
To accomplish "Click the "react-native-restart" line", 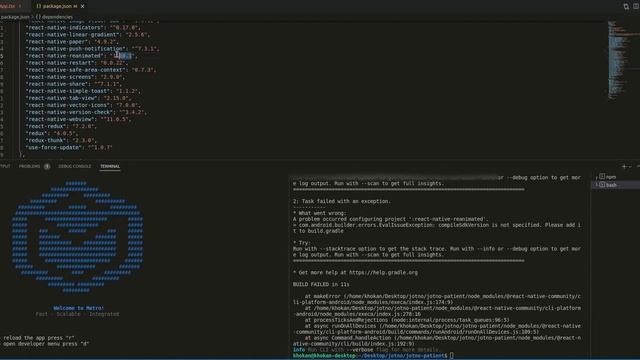I will point(76,63).
